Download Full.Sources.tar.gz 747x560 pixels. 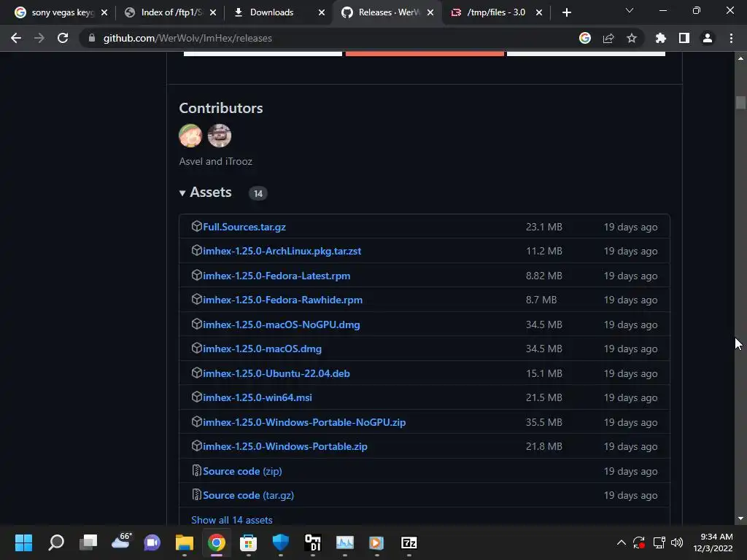point(244,227)
